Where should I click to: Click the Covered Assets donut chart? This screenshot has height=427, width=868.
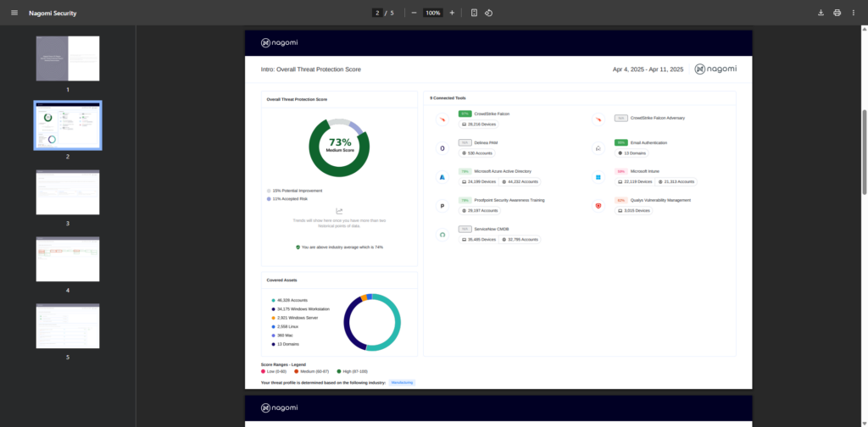tap(372, 322)
